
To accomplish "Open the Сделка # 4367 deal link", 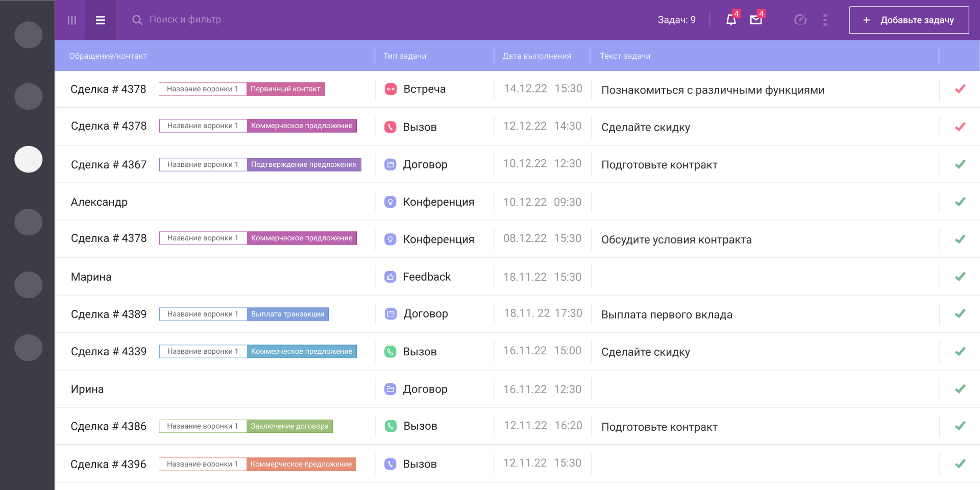I will click(x=109, y=165).
